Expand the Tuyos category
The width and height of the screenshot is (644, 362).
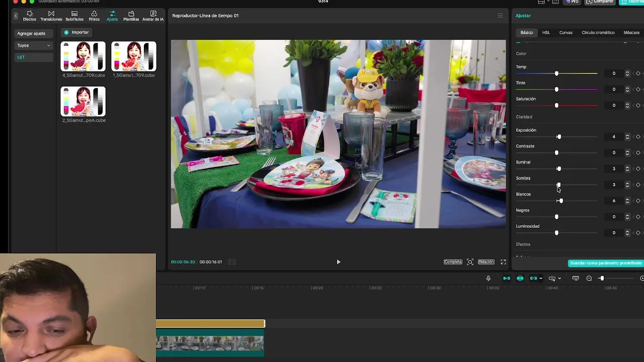pyautogui.click(x=34, y=45)
